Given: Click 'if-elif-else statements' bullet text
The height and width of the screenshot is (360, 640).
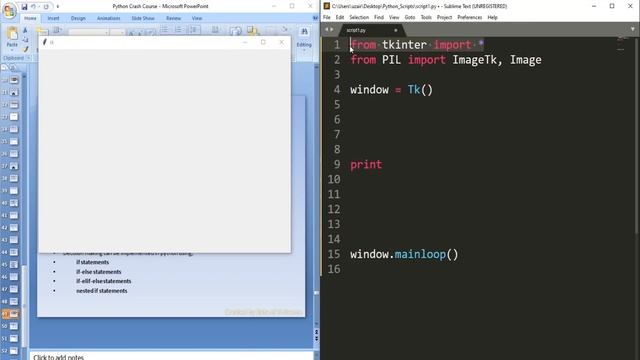Looking at the screenshot, I should coord(104,281).
